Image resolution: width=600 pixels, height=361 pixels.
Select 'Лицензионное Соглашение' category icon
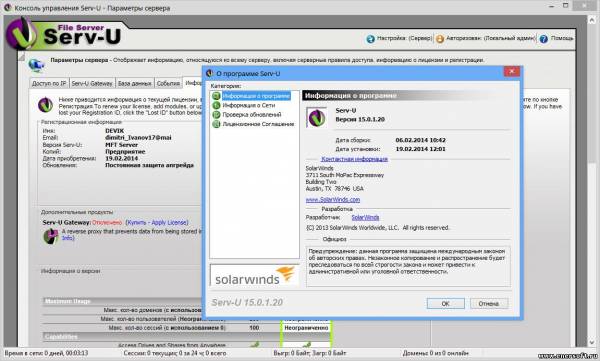216,124
